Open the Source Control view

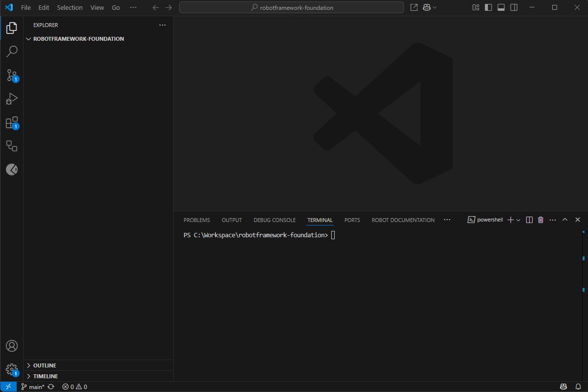click(12, 75)
